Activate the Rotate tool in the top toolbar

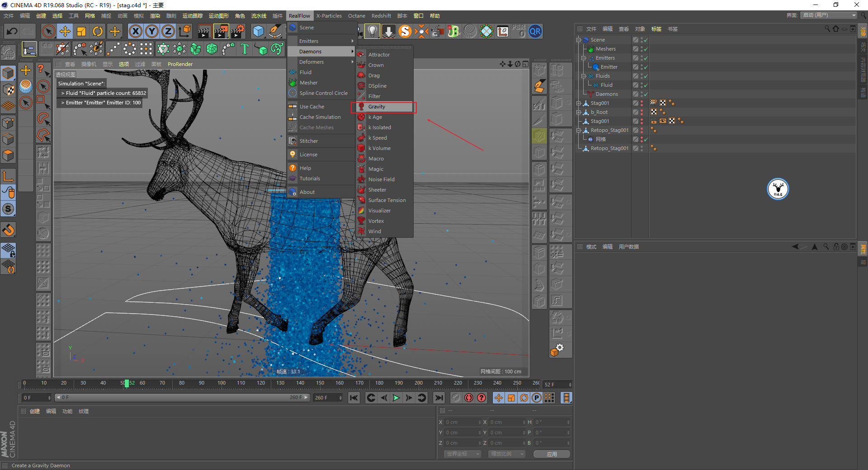pos(98,32)
